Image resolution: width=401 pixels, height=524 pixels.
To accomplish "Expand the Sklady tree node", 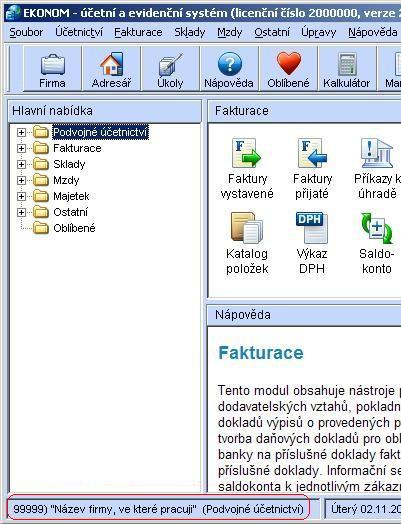I will point(21,164).
